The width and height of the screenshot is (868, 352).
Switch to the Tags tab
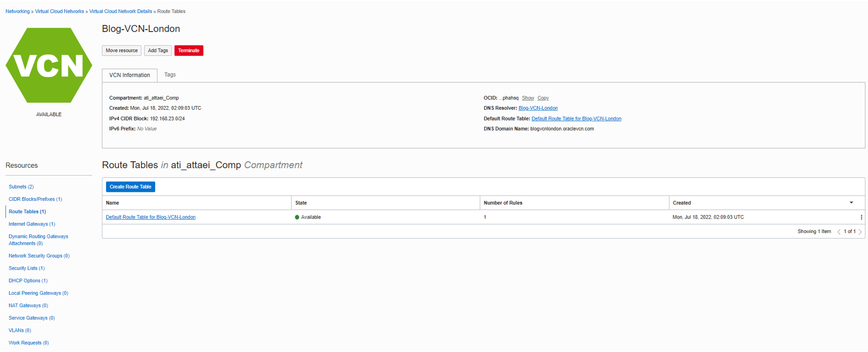pyautogui.click(x=170, y=74)
